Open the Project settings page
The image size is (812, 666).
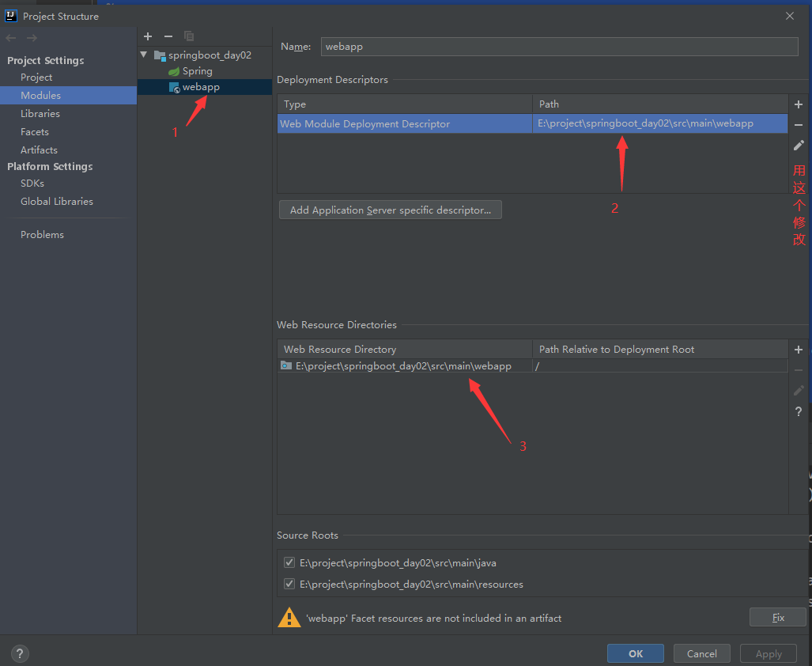click(36, 78)
